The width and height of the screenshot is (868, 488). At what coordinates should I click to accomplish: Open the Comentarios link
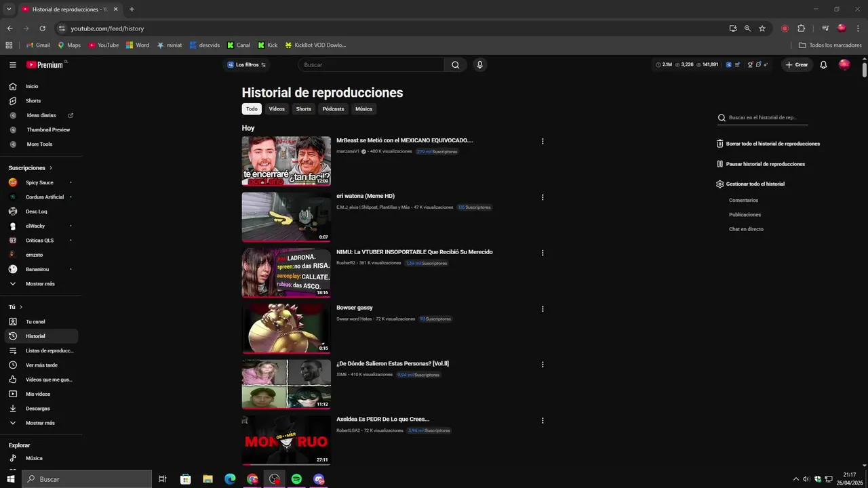click(744, 201)
